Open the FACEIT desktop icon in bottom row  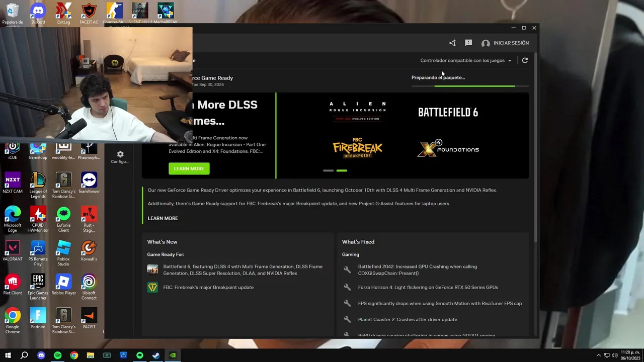(89, 318)
